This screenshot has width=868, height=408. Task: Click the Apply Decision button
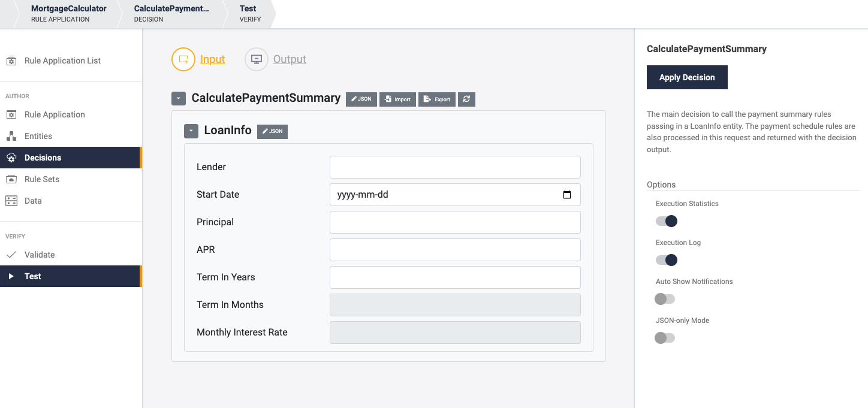(687, 77)
